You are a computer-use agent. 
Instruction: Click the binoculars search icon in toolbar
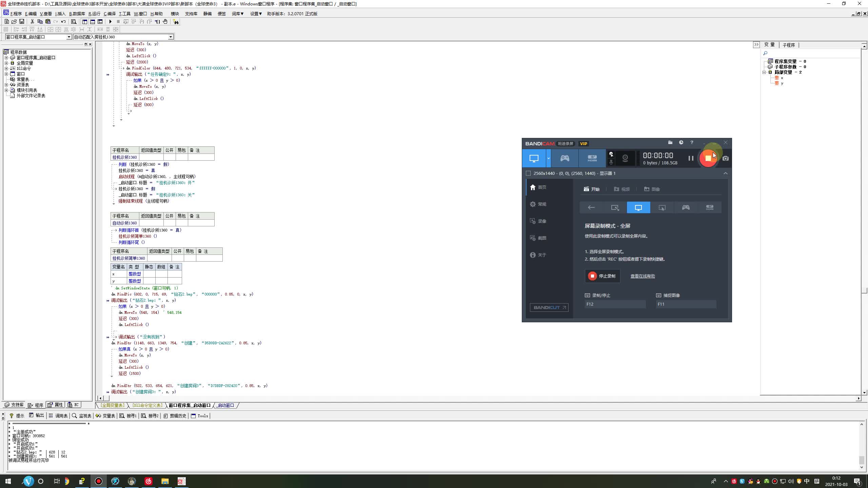(x=176, y=22)
